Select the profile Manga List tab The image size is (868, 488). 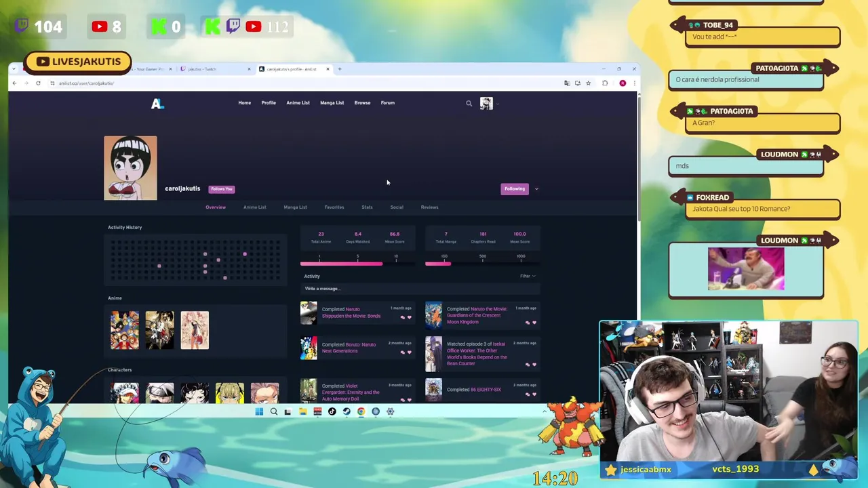pyautogui.click(x=295, y=207)
